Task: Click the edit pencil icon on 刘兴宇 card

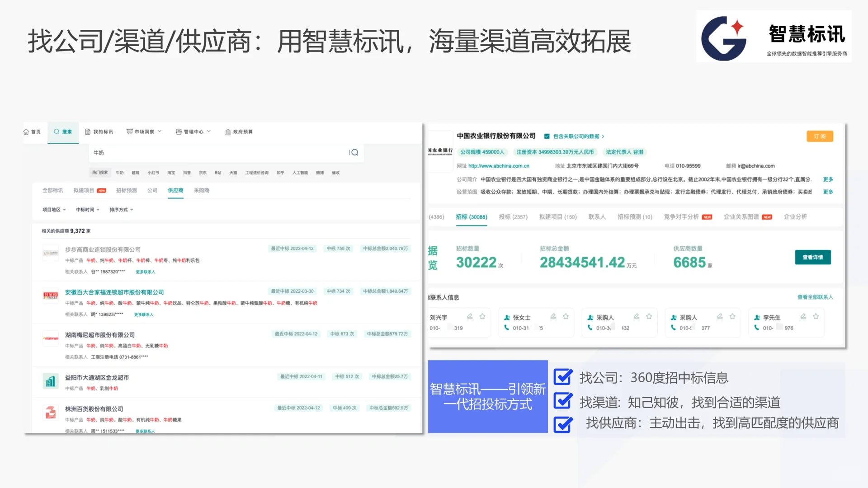Action: point(470,316)
